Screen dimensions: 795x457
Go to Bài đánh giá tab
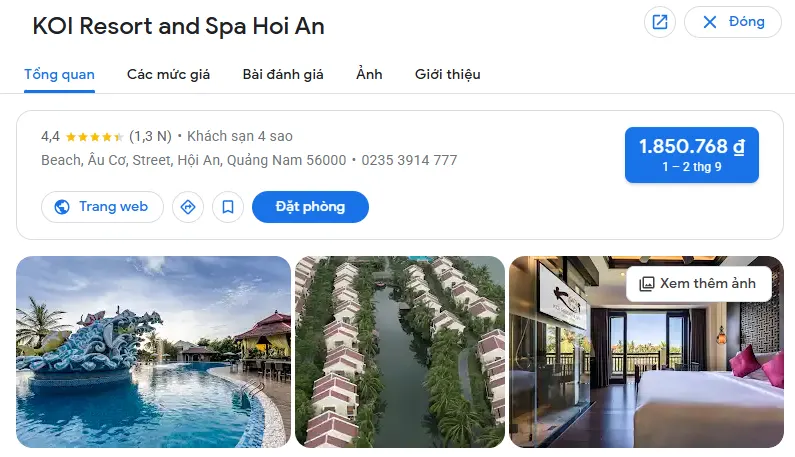[283, 75]
